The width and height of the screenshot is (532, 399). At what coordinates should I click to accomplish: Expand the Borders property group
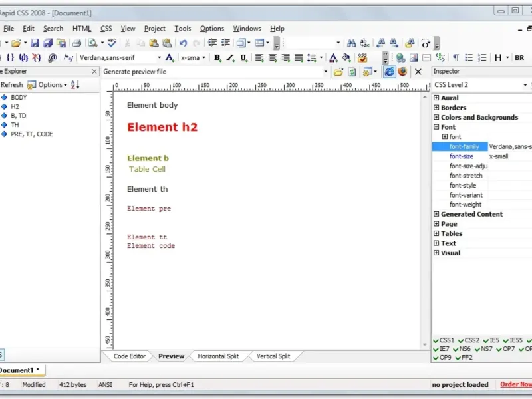pos(436,108)
